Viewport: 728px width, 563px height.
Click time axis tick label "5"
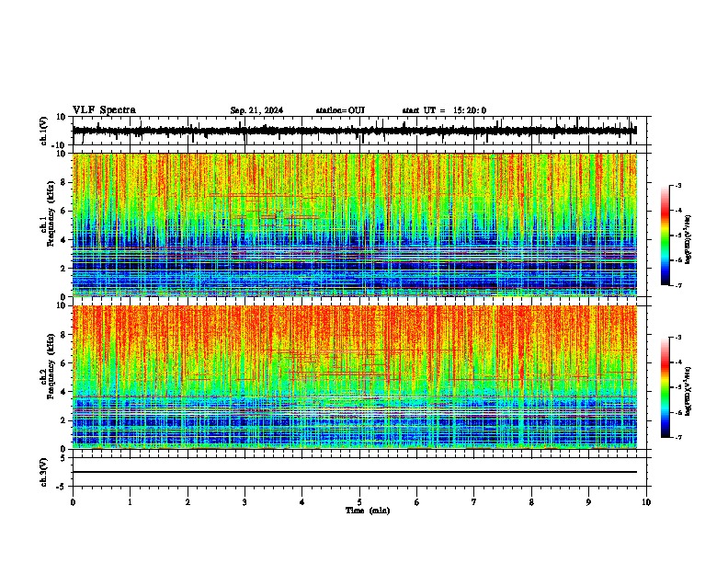tap(359, 502)
